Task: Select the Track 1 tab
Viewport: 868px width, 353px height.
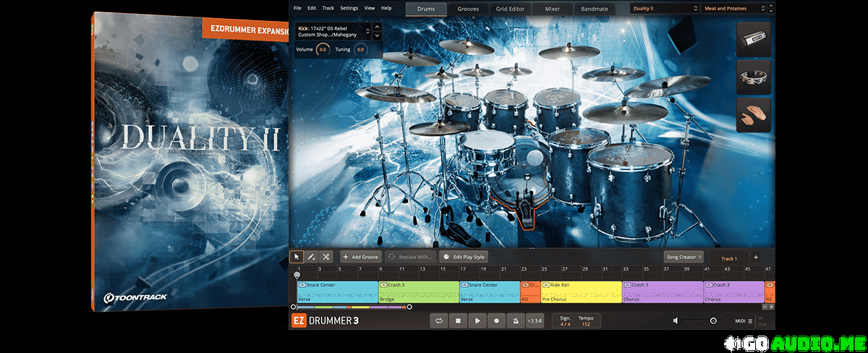Action: click(x=728, y=258)
